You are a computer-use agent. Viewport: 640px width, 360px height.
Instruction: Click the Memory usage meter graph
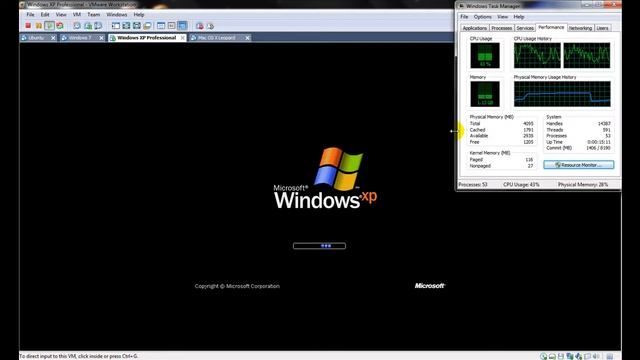pos(485,94)
